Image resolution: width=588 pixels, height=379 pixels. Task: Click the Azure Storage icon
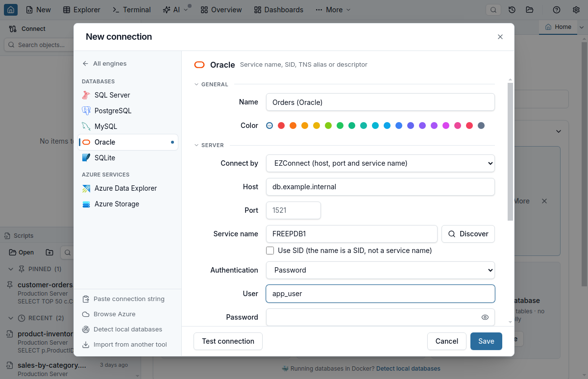tap(86, 204)
